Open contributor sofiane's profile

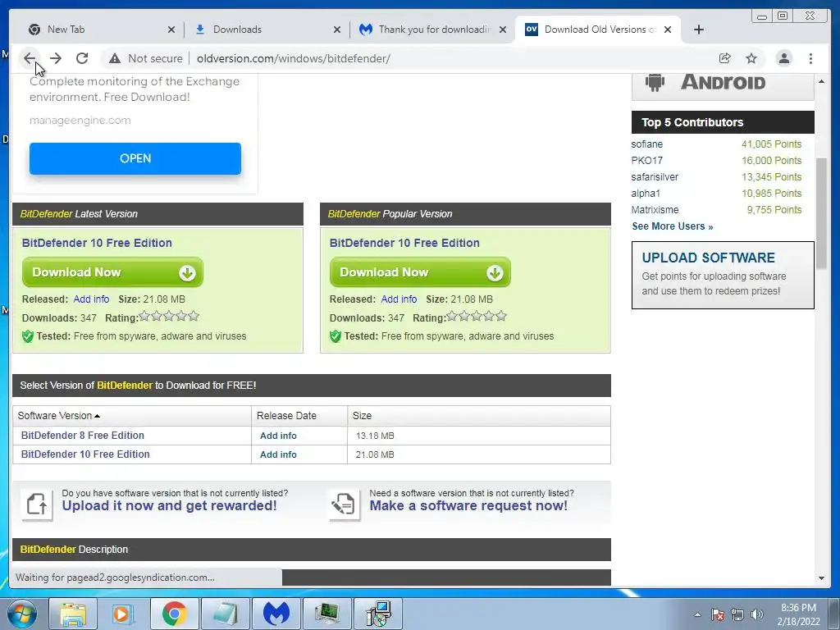[646, 144]
